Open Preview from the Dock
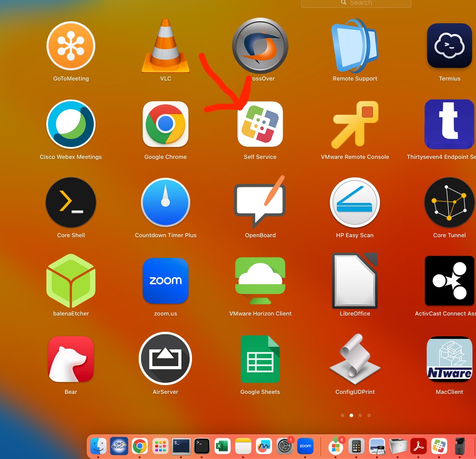This screenshot has width=476, height=459. click(377, 446)
